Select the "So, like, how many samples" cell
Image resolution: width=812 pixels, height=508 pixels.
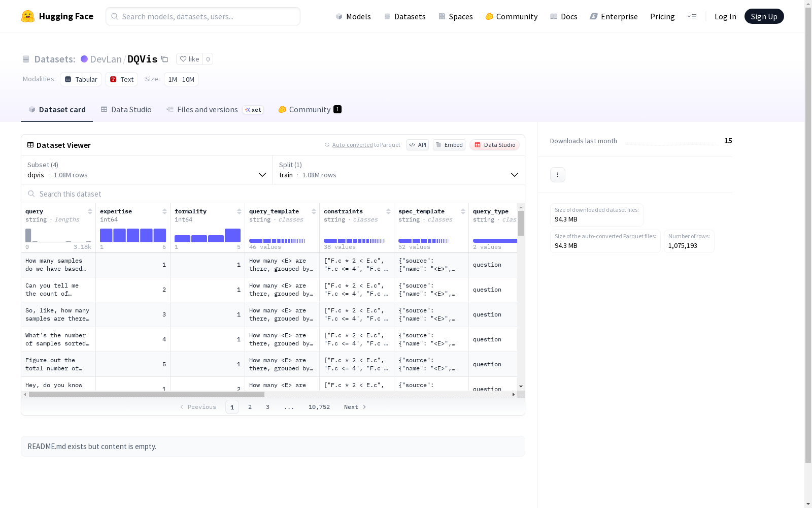tap(58, 314)
